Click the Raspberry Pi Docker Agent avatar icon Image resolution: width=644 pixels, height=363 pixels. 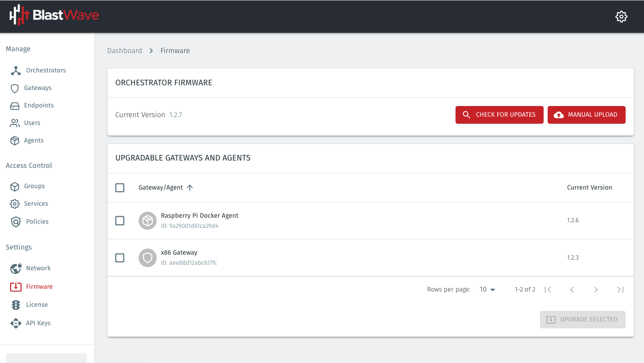point(147,221)
